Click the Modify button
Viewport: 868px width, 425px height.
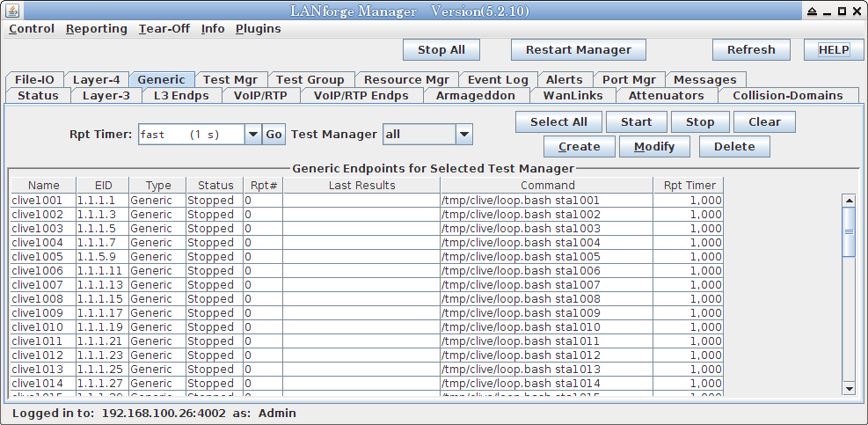[x=654, y=147]
